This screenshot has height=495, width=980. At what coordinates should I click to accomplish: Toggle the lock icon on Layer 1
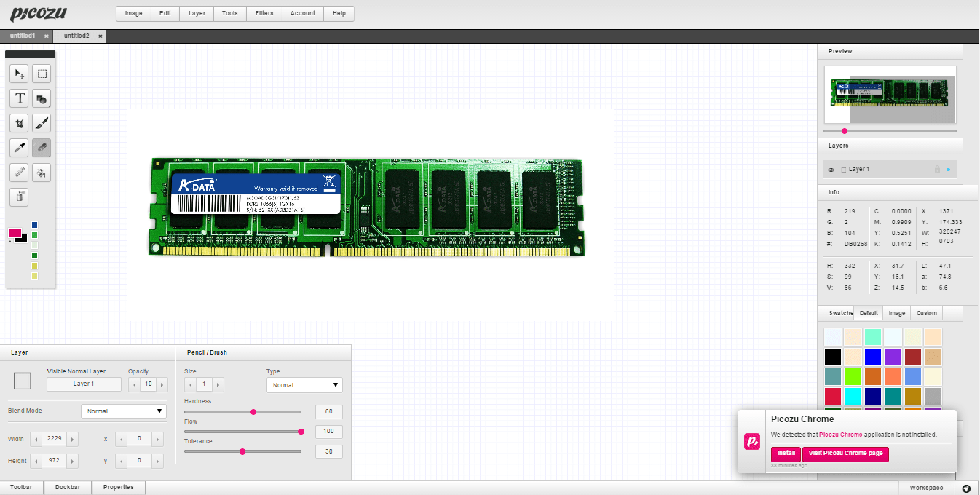coord(937,169)
